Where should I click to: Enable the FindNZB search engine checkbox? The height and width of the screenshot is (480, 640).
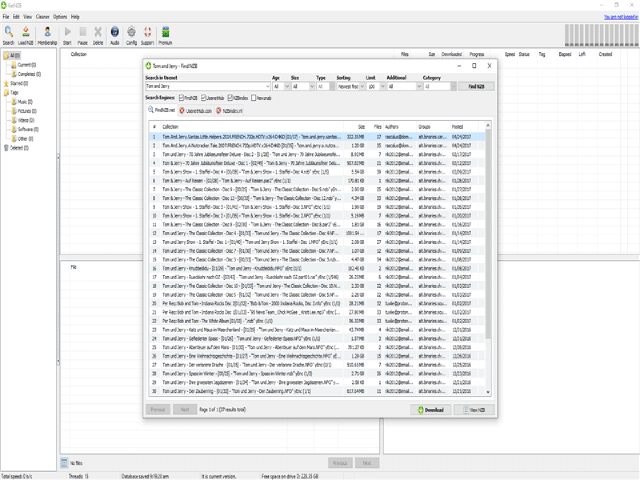(181, 98)
